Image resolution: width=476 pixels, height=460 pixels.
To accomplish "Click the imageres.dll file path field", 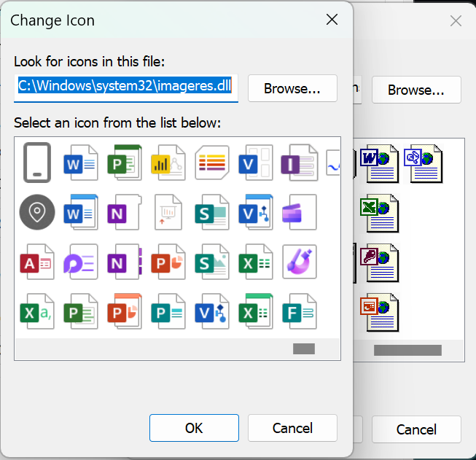I will click(125, 86).
